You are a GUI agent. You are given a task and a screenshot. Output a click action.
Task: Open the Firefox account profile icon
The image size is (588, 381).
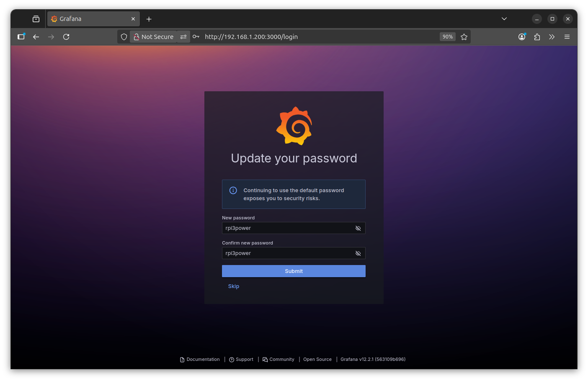pyautogui.click(x=522, y=37)
